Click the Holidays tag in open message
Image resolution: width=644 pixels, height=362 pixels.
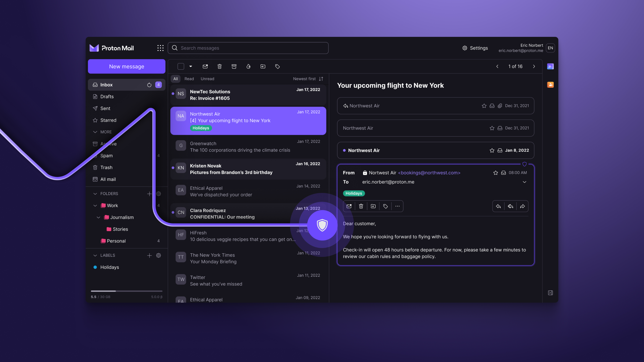click(353, 193)
